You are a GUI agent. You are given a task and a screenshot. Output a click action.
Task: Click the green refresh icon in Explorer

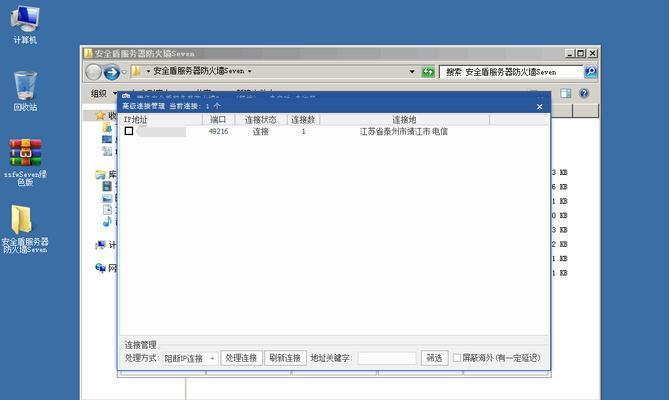428,72
